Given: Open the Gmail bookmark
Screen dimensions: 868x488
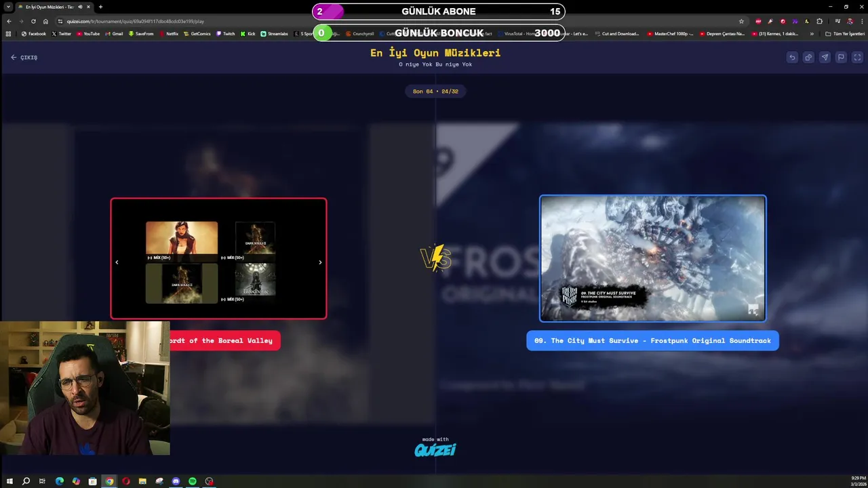Looking at the screenshot, I should (115, 34).
